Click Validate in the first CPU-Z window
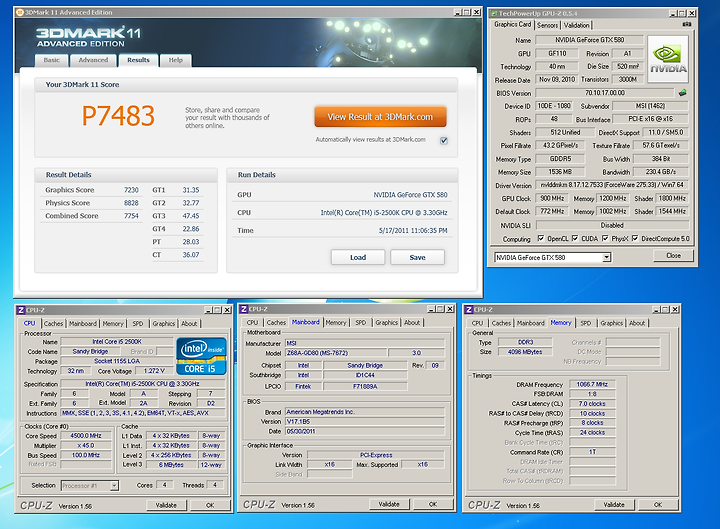The image size is (720, 529). tap(166, 505)
